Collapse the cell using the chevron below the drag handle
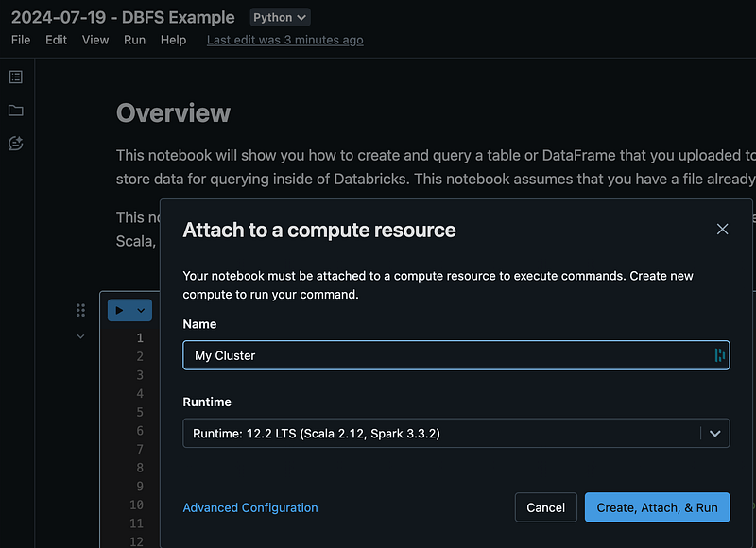This screenshot has width=756, height=548. [80, 336]
